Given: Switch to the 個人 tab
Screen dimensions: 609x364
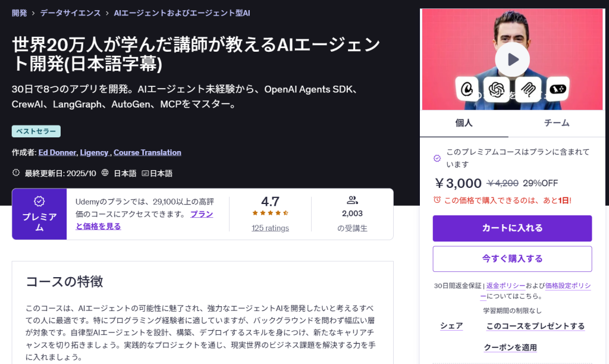Looking at the screenshot, I should pos(464,123).
